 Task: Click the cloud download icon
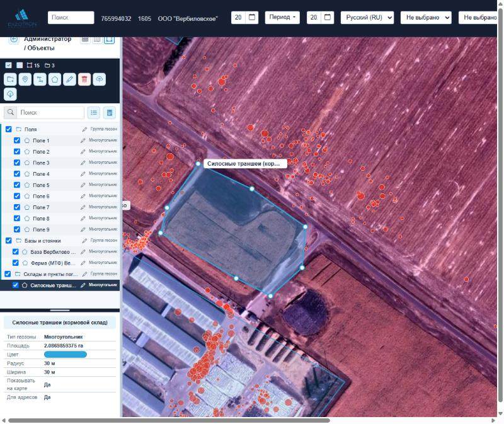10,94
